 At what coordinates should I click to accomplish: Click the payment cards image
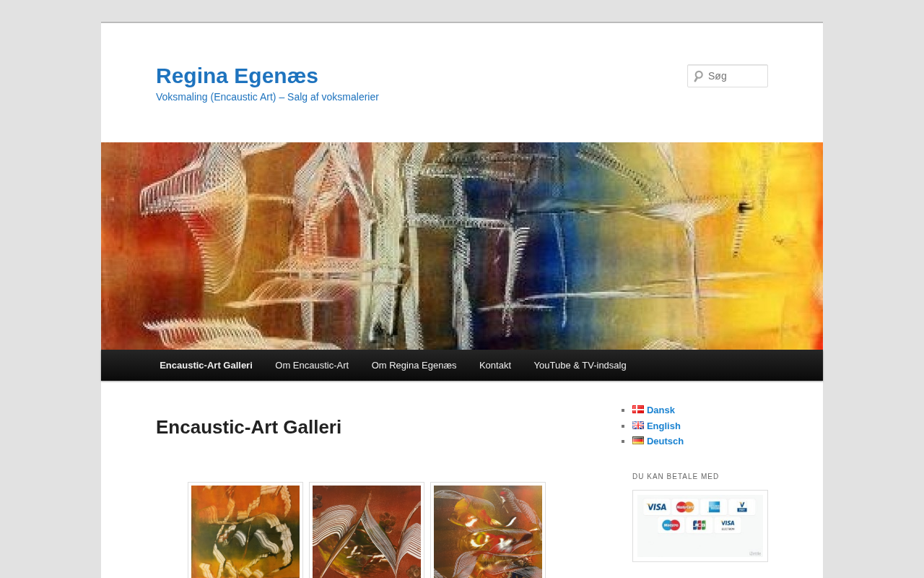tap(700, 526)
